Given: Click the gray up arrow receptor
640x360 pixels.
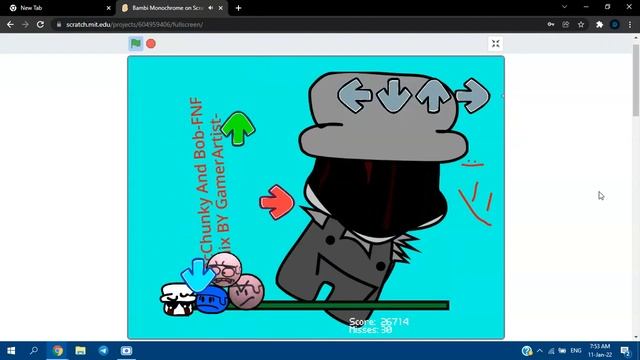Looking at the screenshot, I should tap(433, 96).
